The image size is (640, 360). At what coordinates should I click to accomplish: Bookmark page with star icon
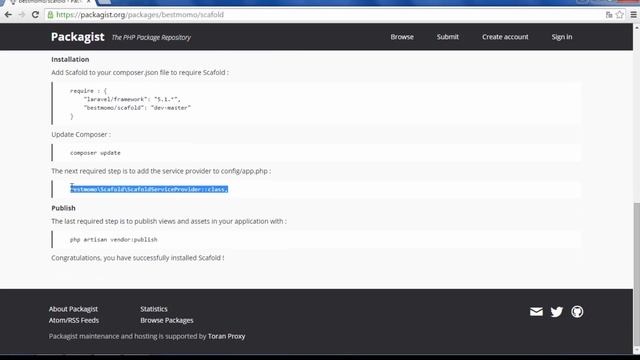click(x=620, y=15)
